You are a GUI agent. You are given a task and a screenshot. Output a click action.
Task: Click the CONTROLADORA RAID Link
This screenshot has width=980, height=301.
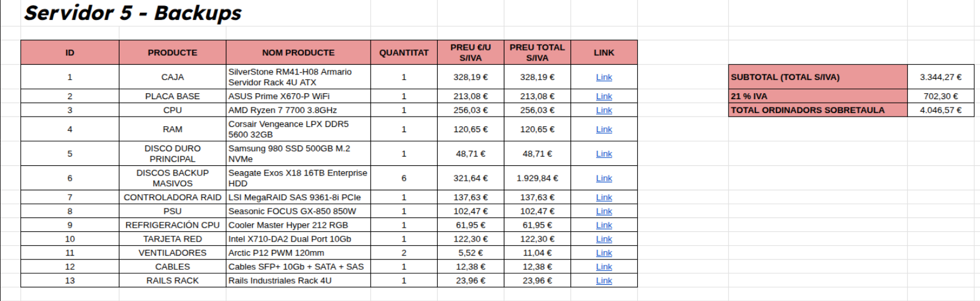tap(603, 197)
